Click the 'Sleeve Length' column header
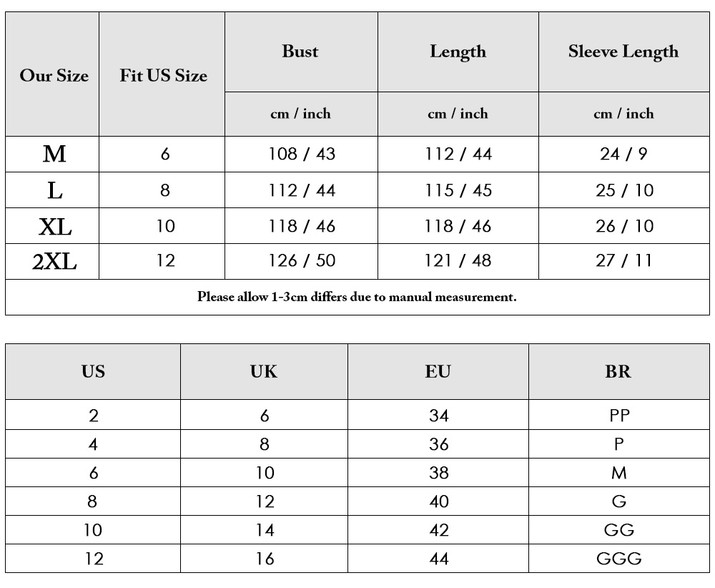The height and width of the screenshot is (588, 715). [x=623, y=52]
